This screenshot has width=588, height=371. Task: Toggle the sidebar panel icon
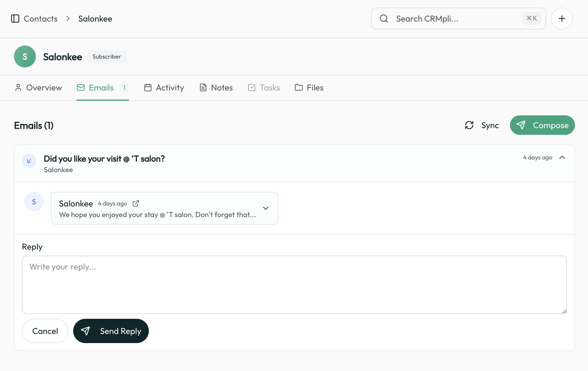pyautogui.click(x=15, y=19)
